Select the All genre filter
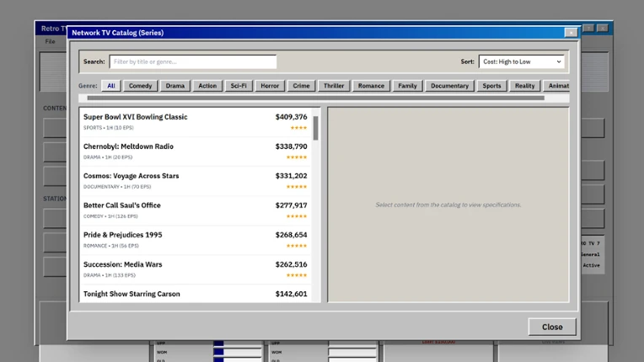This screenshot has width=644, height=362. [111, 86]
